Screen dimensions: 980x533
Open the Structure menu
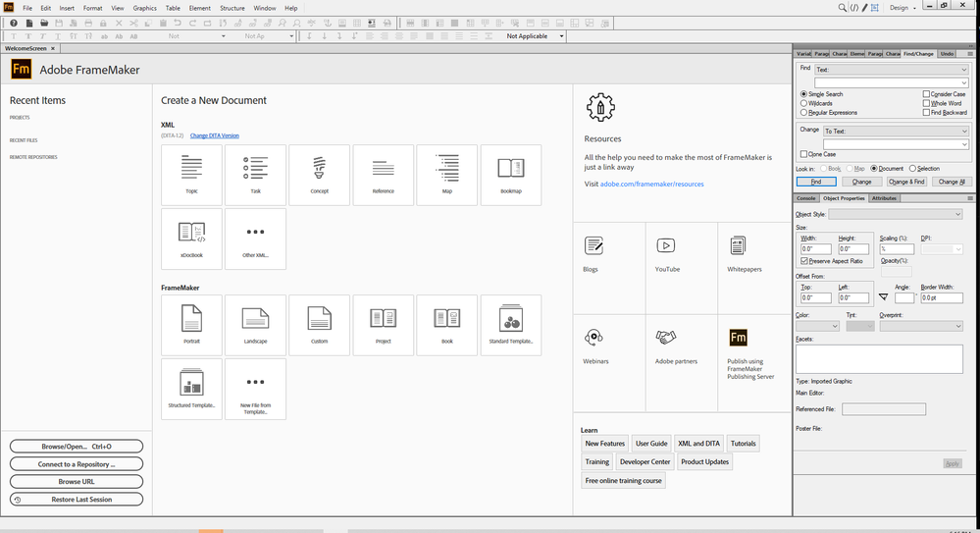coord(232,8)
